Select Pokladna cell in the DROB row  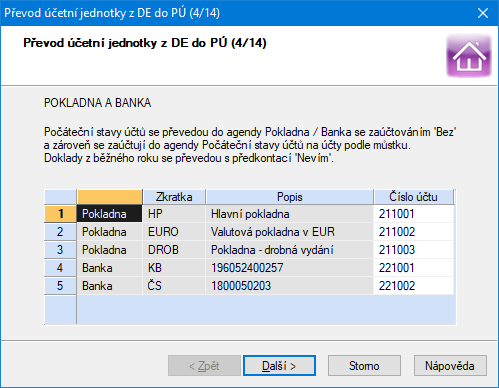(x=110, y=250)
